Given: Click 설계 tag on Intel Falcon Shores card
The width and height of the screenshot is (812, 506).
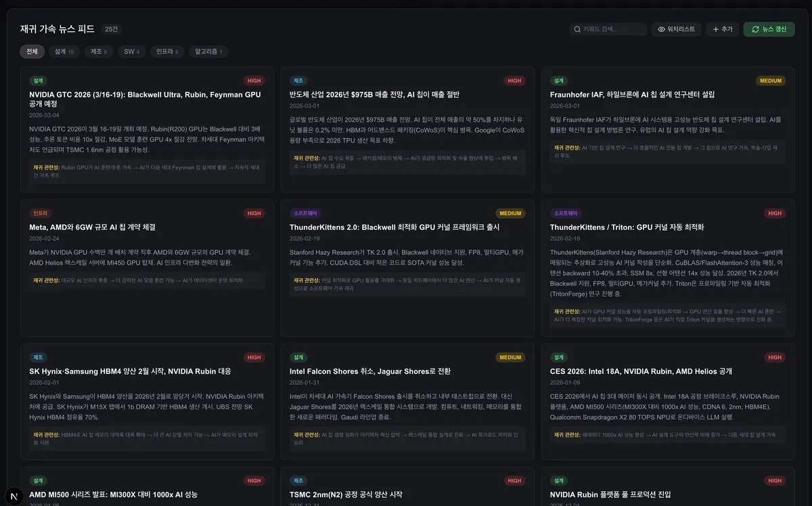Looking at the screenshot, I should [298, 357].
